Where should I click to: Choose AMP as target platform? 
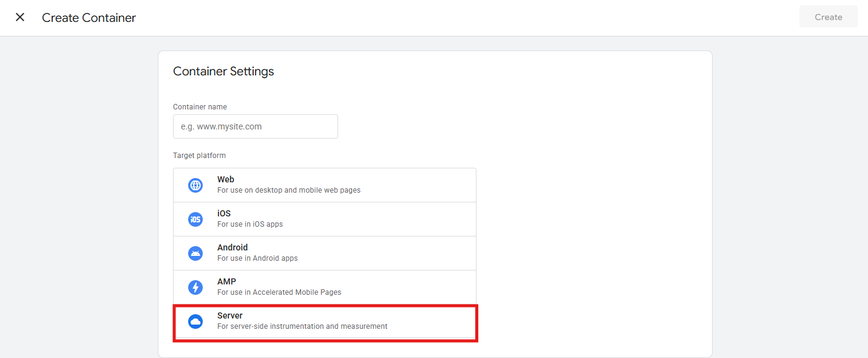pos(325,287)
